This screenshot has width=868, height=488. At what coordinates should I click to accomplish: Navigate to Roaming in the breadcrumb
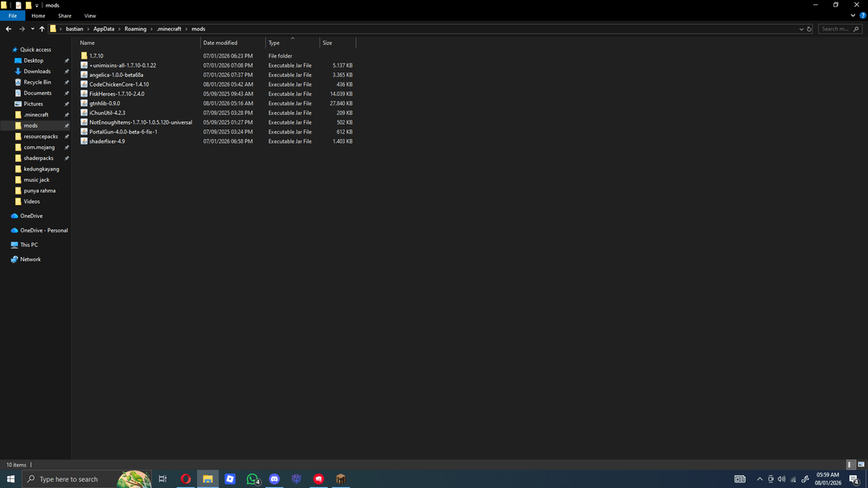[x=135, y=29]
